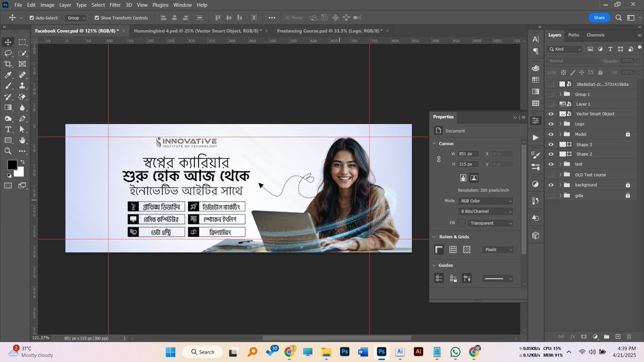The height and width of the screenshot is (362, 644).
Task: Switch to Hummingbird 4.psd tab
Action: [x=197, y=31]
